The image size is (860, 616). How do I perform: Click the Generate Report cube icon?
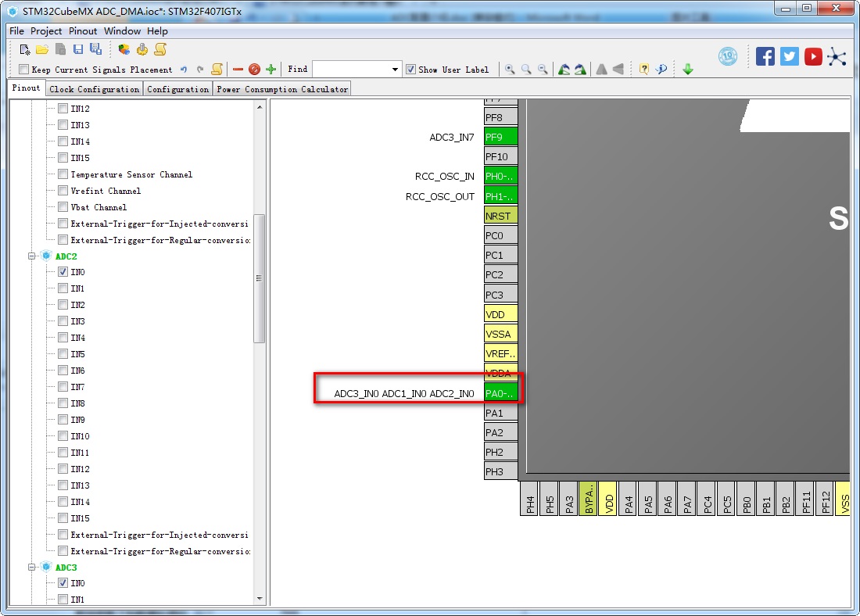pyautogui.click(x=124, y=50)
